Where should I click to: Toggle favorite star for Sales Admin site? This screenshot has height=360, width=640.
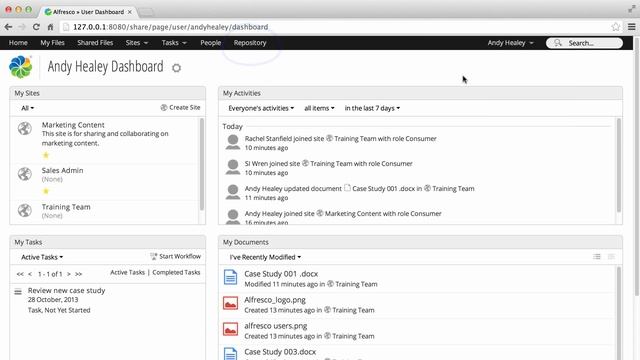[x=46, y=191]
